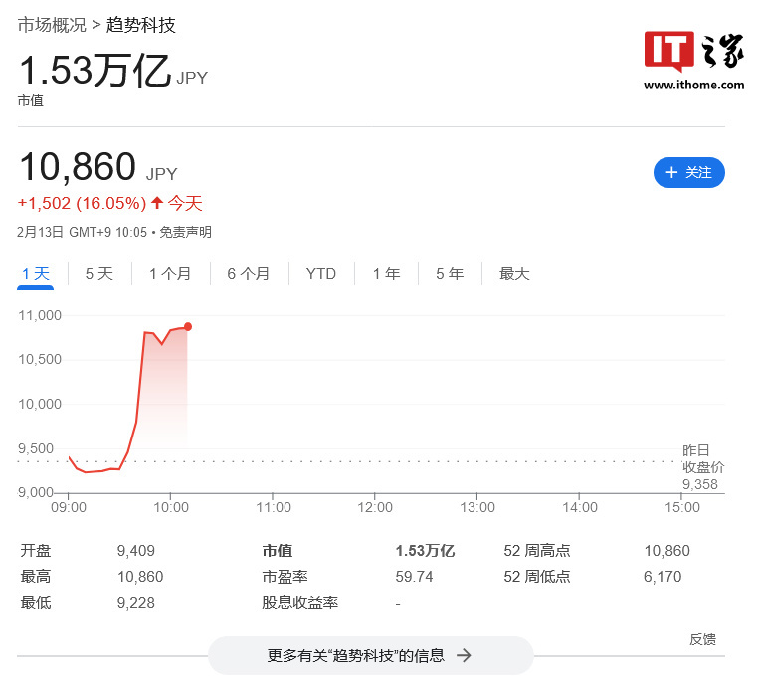This screenshot has width=759, height=700.
Task: Select the YTD tab
Action: [x=321, y=274]
